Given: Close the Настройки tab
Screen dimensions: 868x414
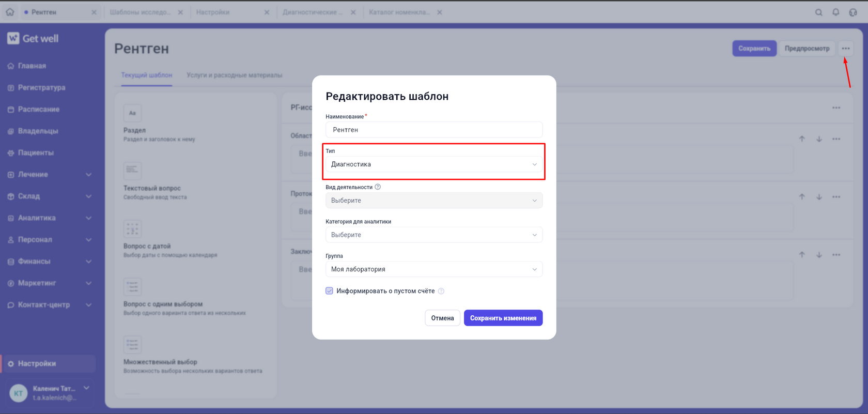Looking at the screenshot, I should coord(267,12).
